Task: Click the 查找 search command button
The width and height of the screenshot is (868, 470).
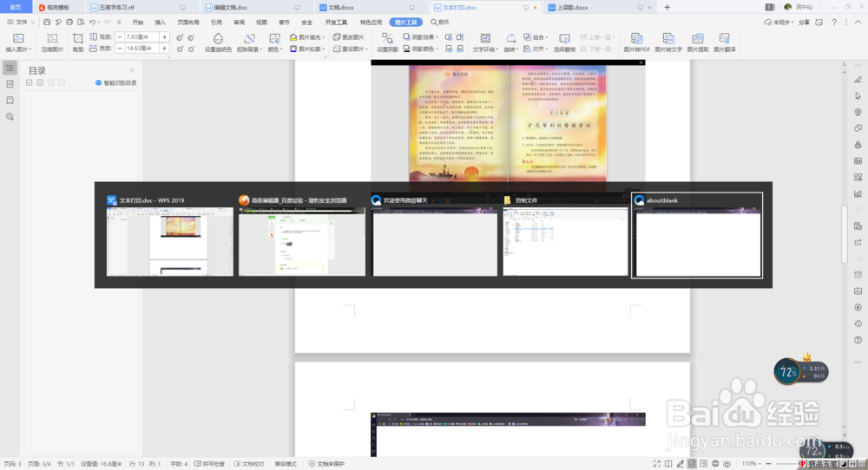Action: tap(440, 23)
